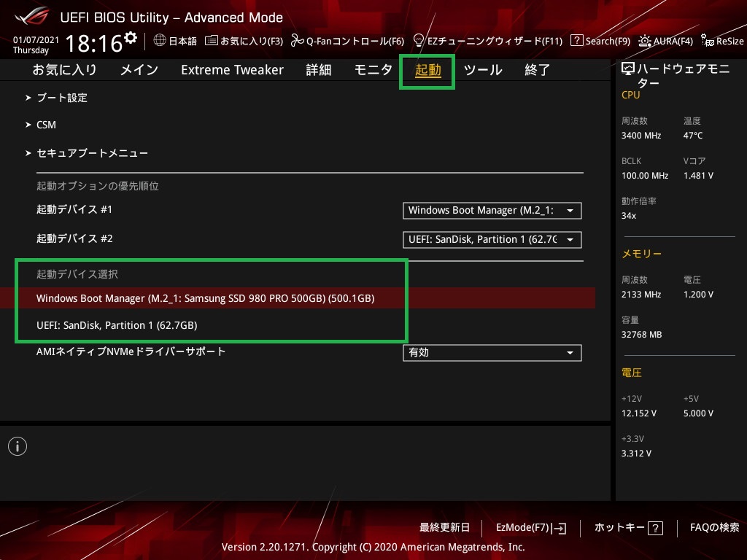Image resolution: width=747 pixels, height=560 pixels.
Task: Click the 電圧 section heading
Action: point(631,373)
